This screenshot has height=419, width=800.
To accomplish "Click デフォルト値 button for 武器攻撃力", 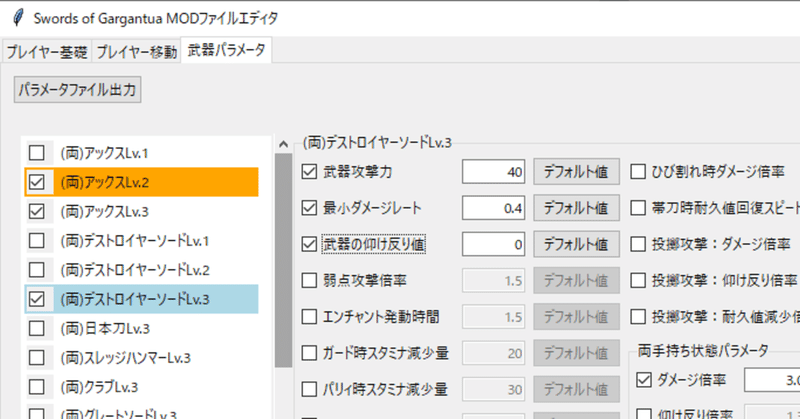I will (577, 171).
